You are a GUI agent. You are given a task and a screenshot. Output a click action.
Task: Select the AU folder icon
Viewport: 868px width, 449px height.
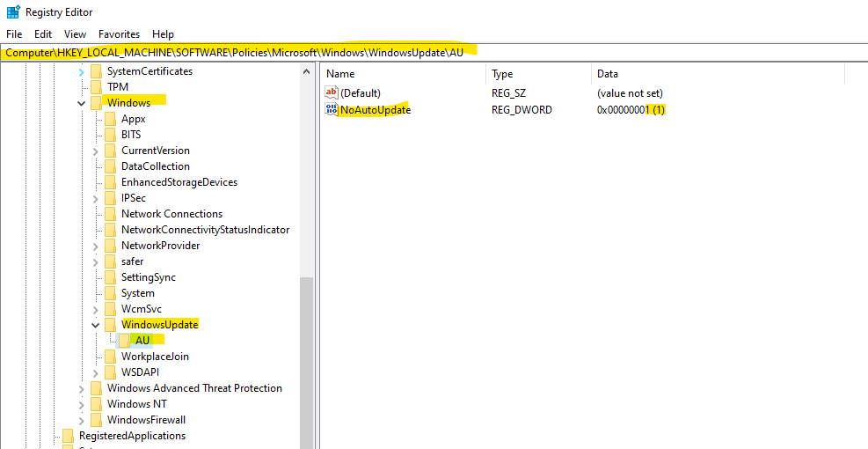125,341
